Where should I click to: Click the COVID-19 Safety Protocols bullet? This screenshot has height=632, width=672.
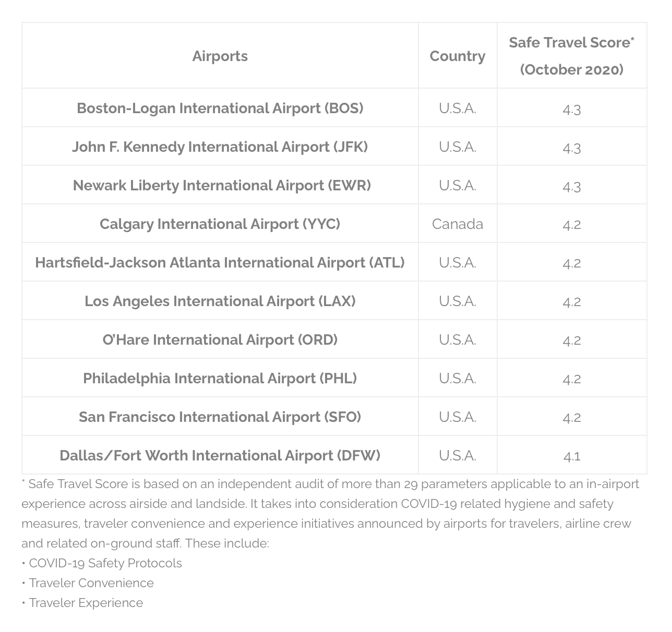coord(105,563)
